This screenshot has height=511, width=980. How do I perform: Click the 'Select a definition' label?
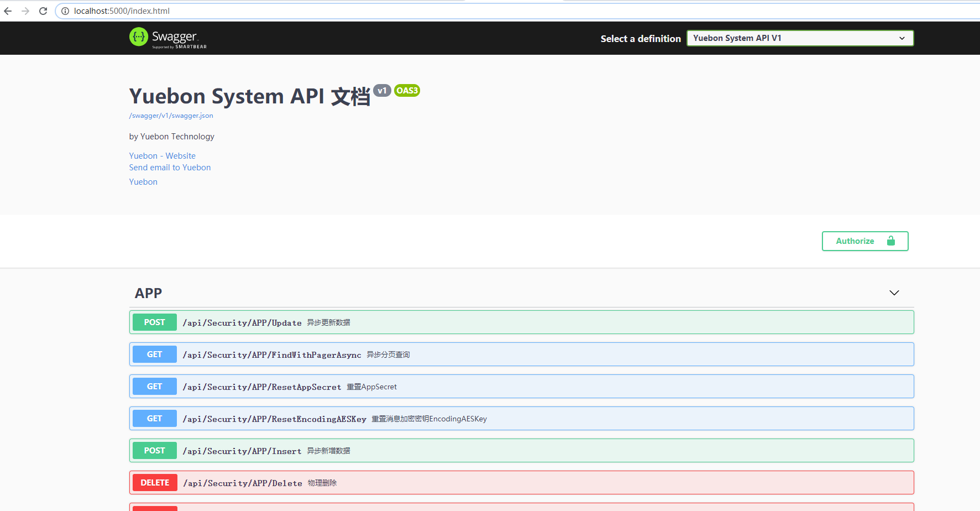(641, 39)
